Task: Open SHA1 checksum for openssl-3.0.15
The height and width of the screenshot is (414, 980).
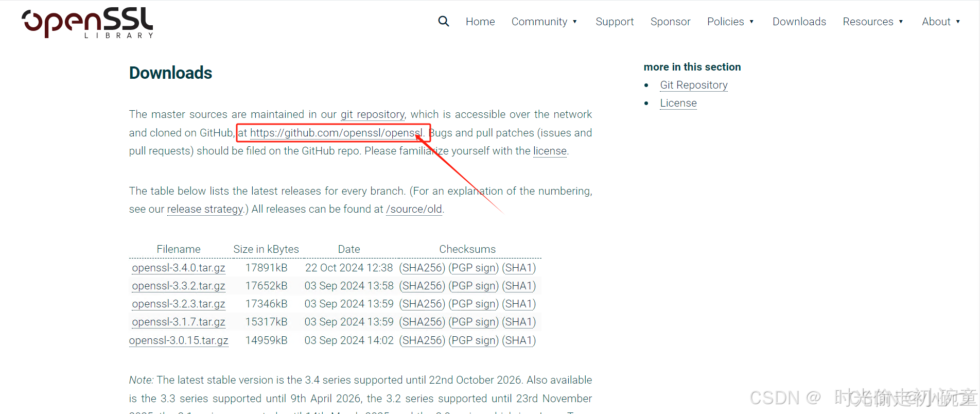Action: 519,340
